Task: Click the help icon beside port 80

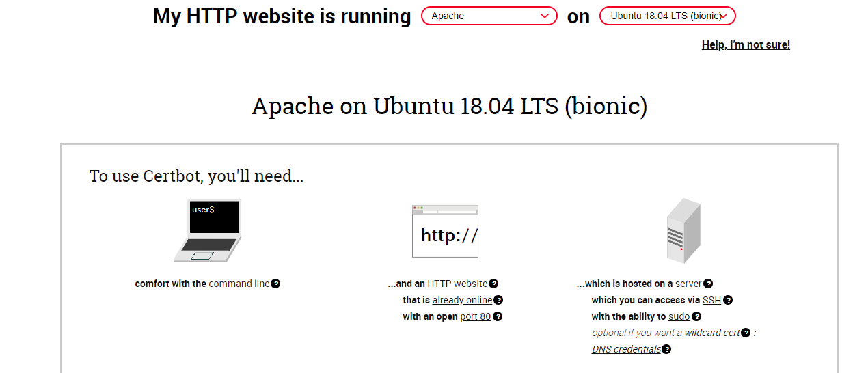Action: click(498, 316)
